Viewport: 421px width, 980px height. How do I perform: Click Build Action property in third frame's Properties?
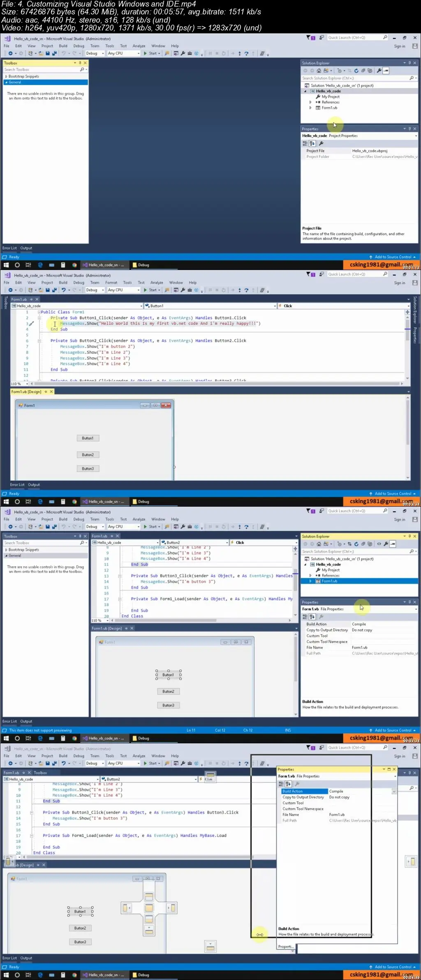click(x=317, y=624)
